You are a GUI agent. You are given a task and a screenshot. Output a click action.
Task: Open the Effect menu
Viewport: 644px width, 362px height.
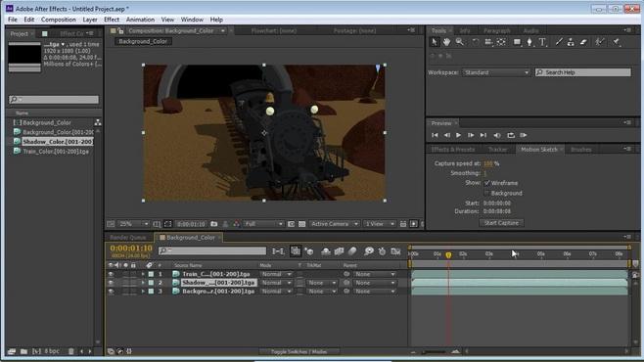click(112, 20)
